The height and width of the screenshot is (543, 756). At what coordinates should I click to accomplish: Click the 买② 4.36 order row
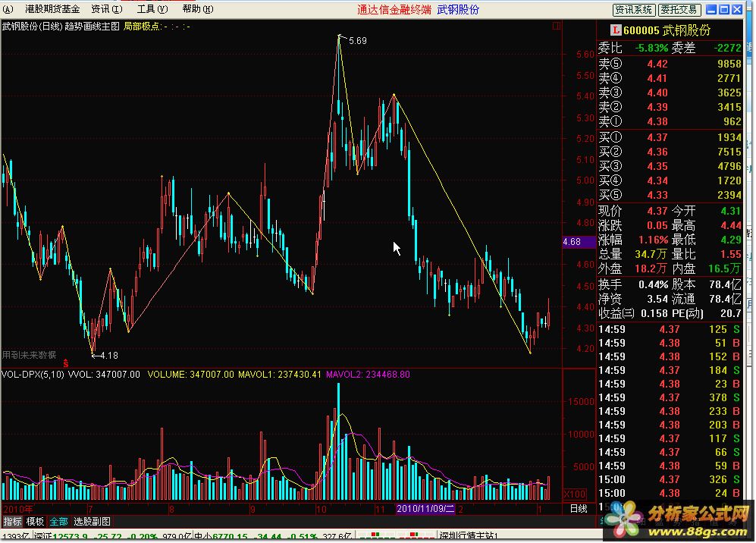pyautogui.click(x=670, y=152)
